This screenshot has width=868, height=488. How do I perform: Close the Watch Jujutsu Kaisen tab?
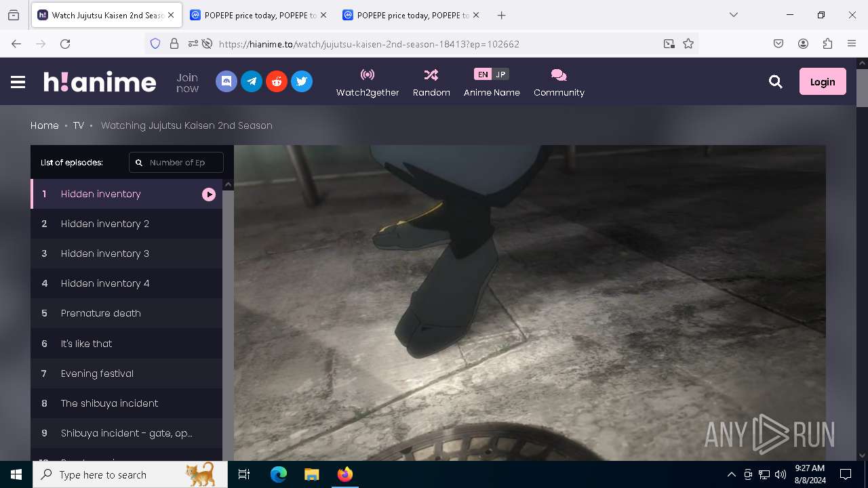171,15
